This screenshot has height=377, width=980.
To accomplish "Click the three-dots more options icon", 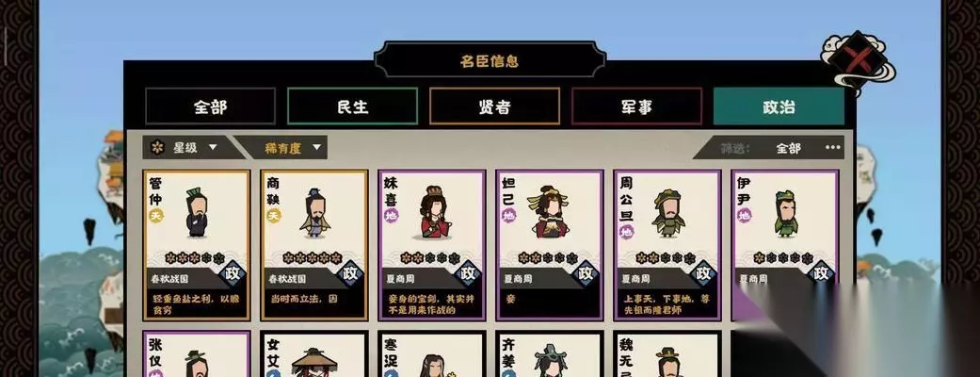I will click(833, 148).
